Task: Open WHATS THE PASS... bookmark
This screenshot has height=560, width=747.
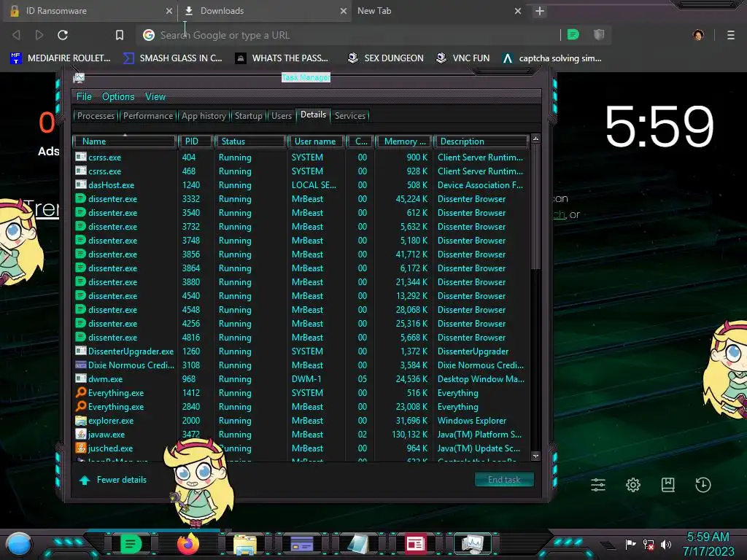Action: 282,58
